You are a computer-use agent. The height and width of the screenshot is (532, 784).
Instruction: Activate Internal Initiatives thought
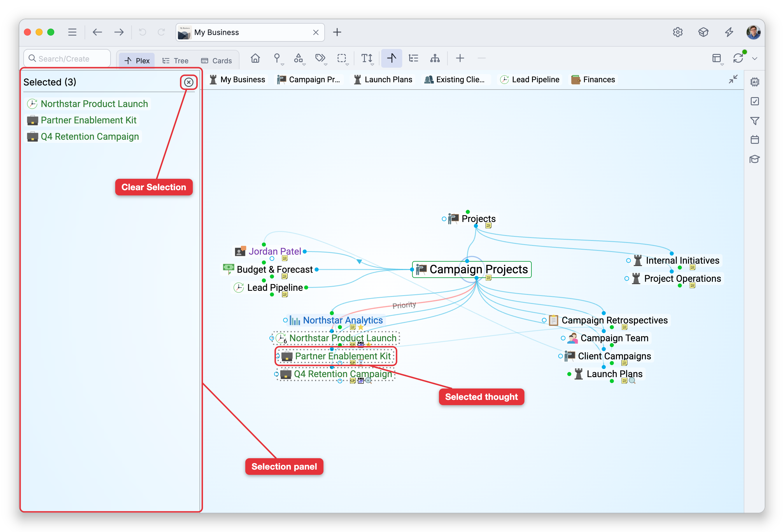click(682, 260)
